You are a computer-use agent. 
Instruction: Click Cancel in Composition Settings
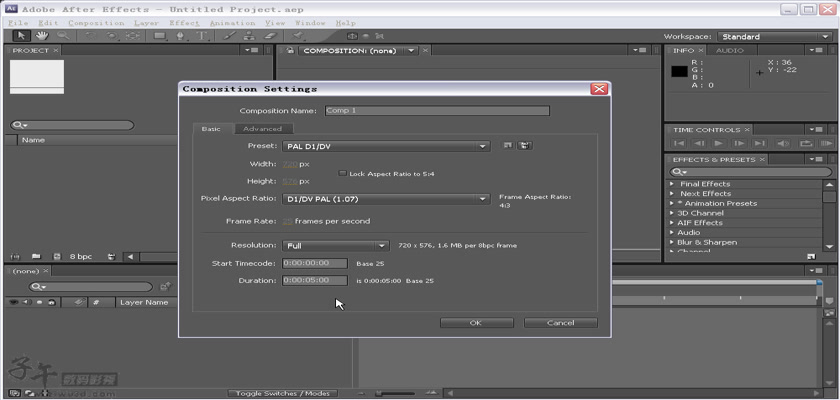tap(560, 323)
